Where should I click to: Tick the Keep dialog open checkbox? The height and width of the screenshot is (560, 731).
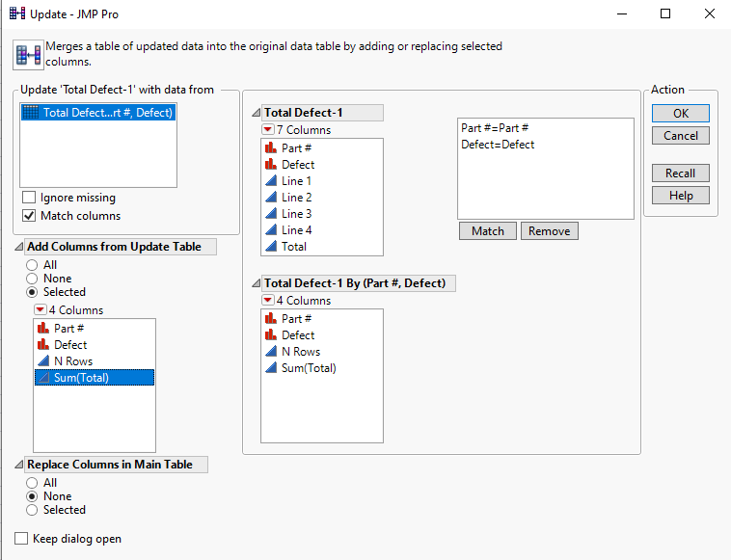point(22,539)
